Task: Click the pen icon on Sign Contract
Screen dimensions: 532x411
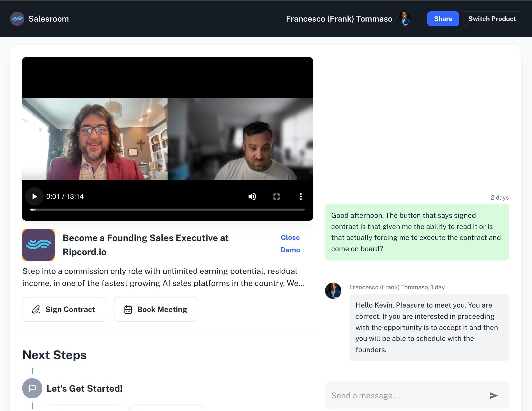Action: tap(36, 310)
